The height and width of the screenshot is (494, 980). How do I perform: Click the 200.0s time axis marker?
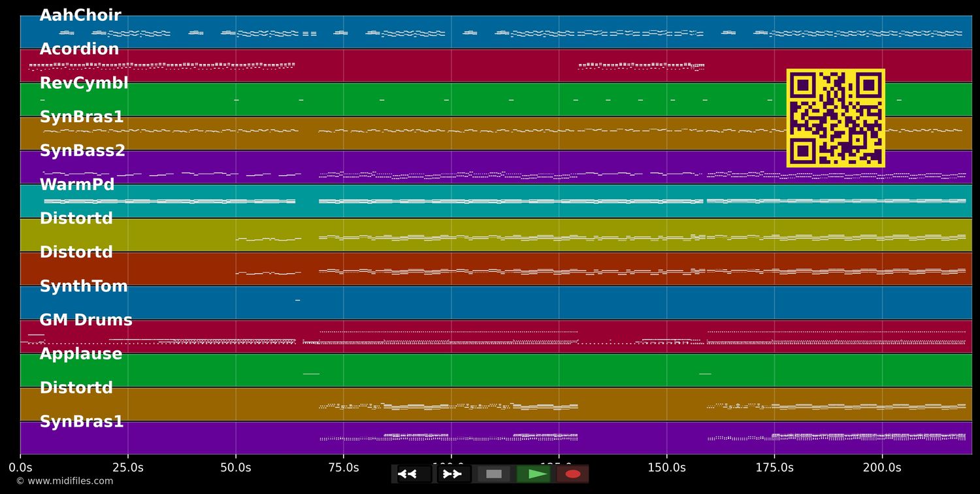tap(882, 467)
